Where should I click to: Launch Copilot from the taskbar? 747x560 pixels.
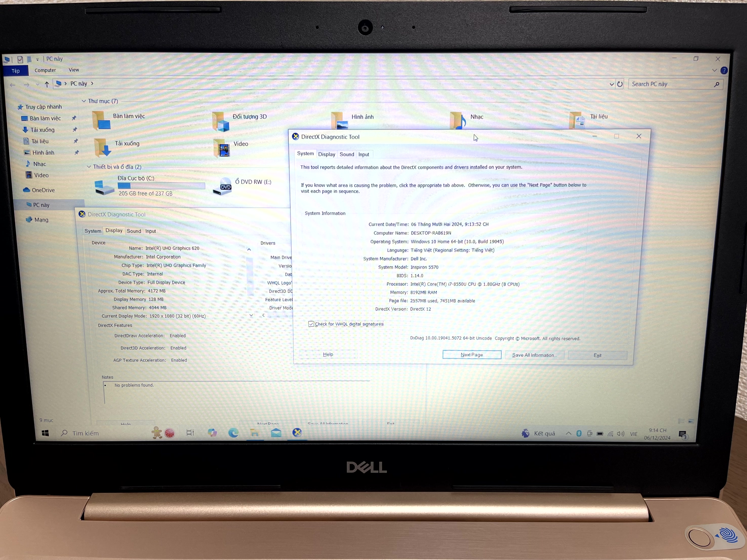click(212, 433)
